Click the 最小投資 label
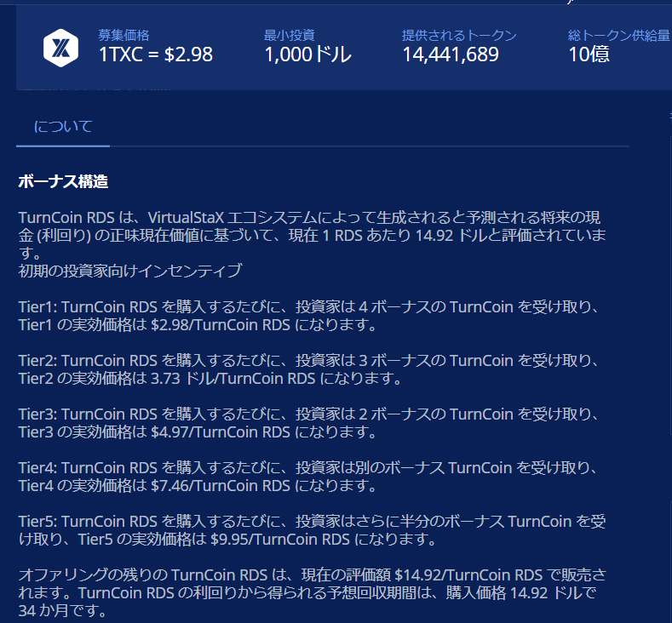672x623 pixels. [x=290, y=35]
